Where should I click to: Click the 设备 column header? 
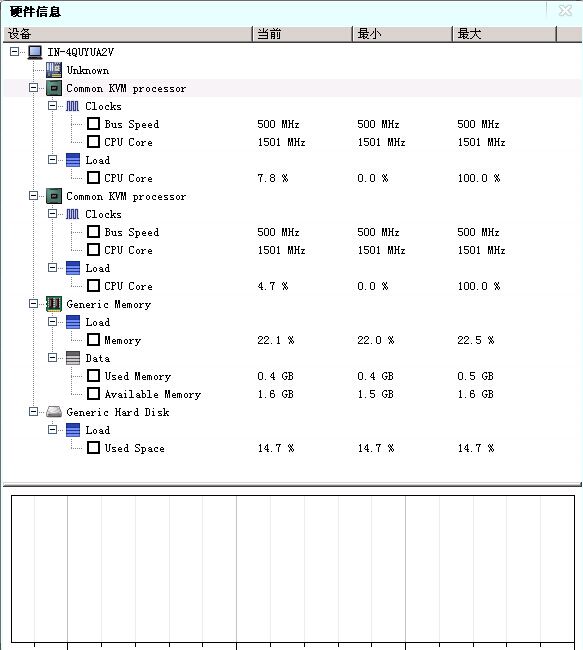tap(127, 34)
